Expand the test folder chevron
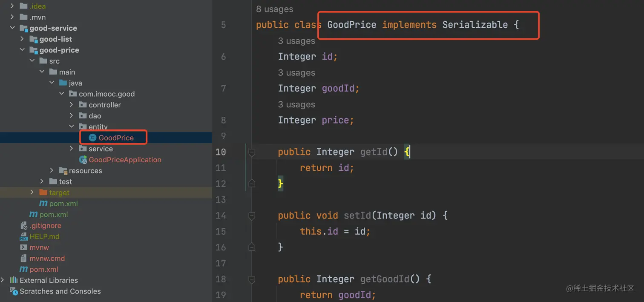644x302 pixels. pos(42,181)
